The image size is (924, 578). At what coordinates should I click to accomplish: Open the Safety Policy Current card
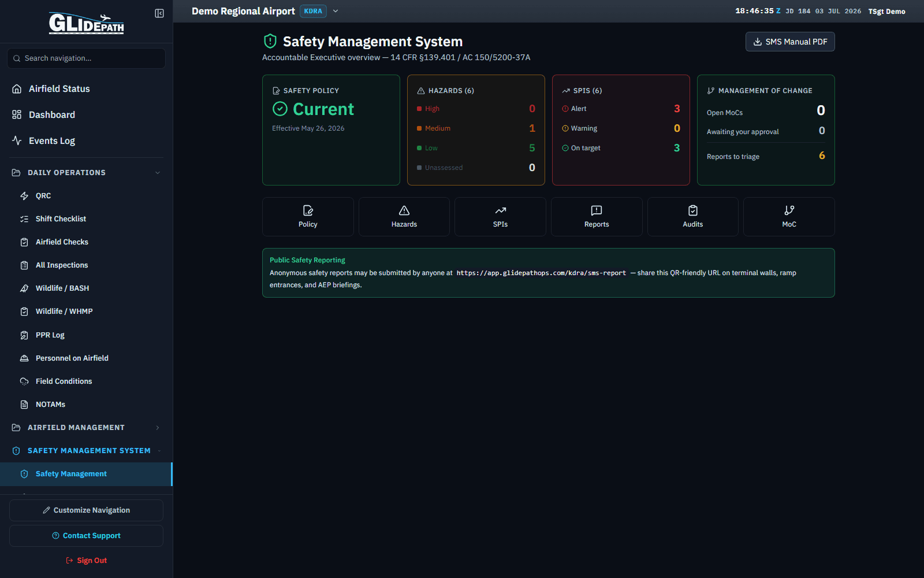(331, 130)
